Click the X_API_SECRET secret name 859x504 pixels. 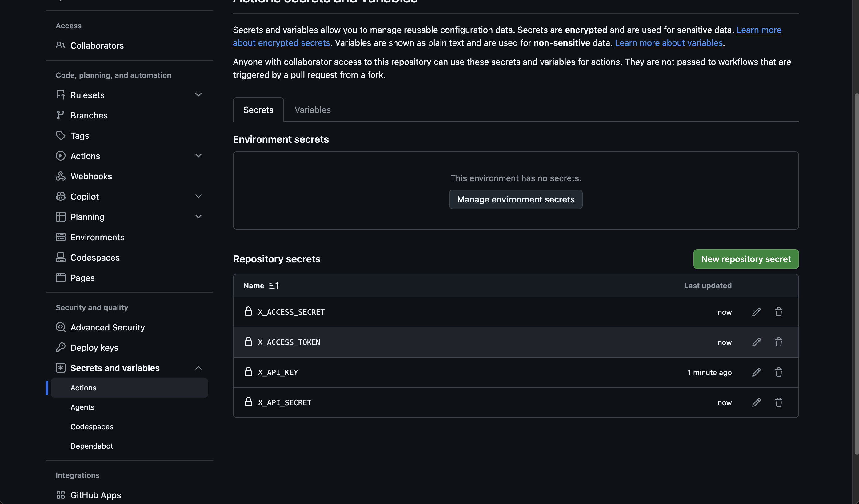pyautogui.click(x=284, y=403)
